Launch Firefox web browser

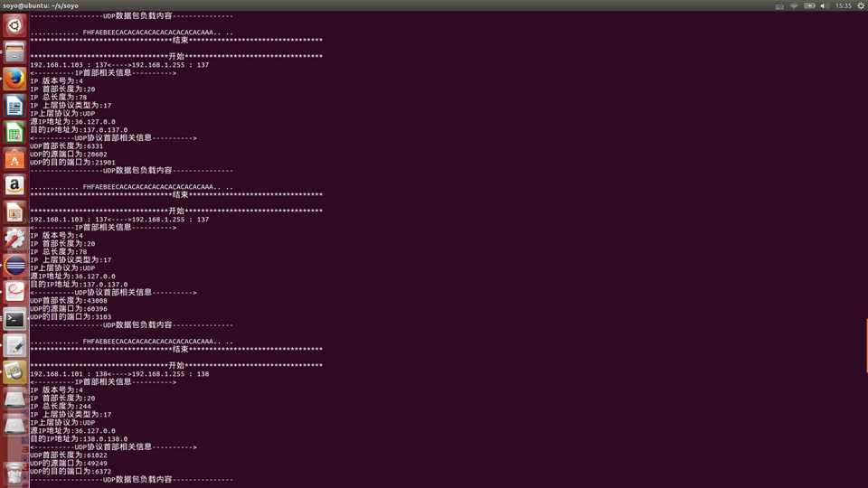[14, 80]
